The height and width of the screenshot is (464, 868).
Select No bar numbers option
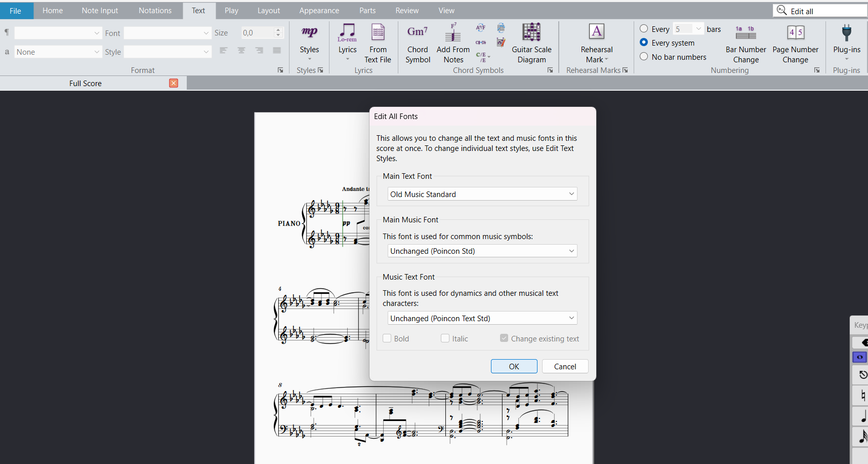644,57
